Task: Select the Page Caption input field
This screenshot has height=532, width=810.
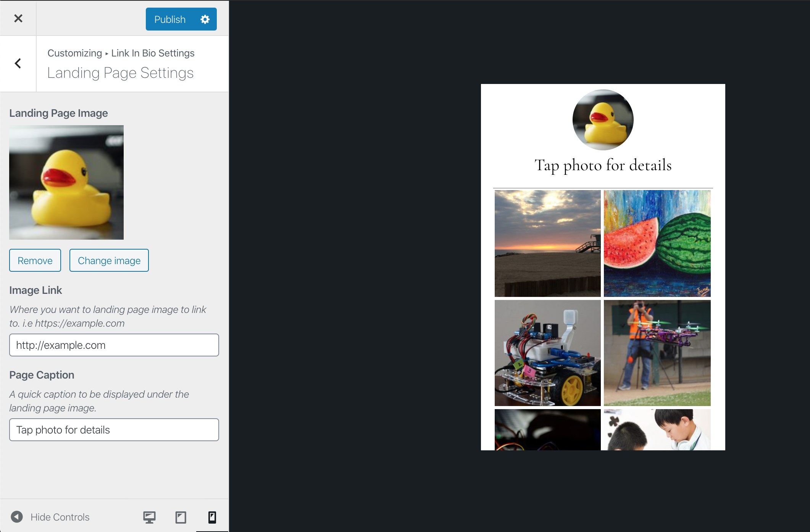Action: click(x=114, y=429)
